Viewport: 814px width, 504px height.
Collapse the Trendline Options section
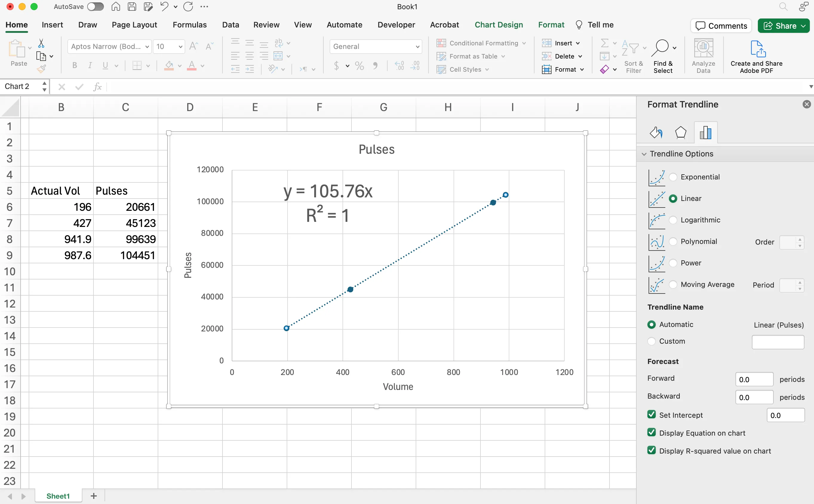click(x=644, y=154)
